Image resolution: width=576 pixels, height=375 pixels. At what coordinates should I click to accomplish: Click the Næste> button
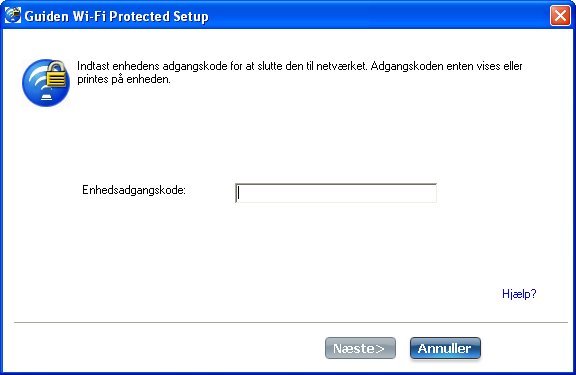[360, 348]
